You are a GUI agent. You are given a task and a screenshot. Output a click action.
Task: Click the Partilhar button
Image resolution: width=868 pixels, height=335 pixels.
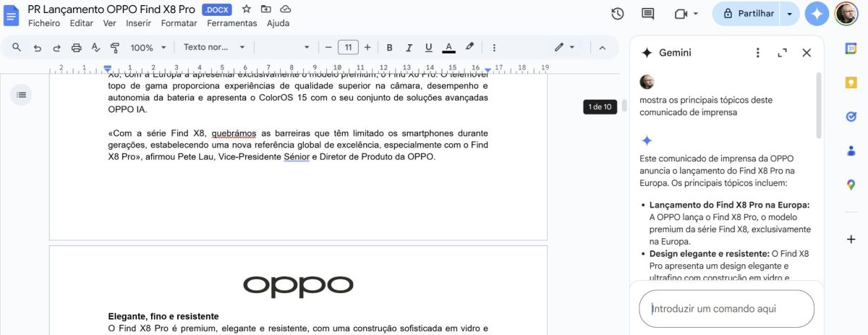749,14
